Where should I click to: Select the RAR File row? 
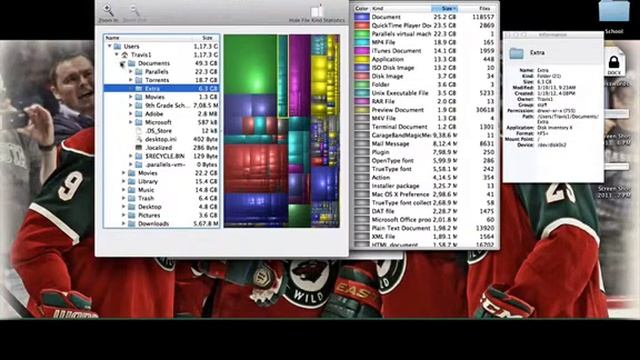(424, 102)
